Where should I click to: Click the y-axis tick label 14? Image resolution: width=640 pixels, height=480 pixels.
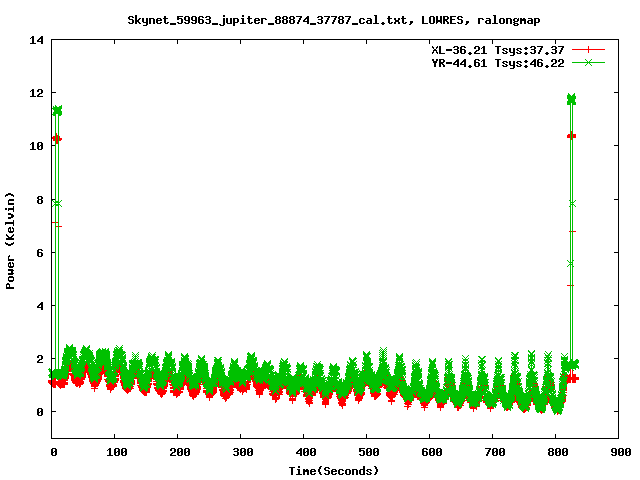pos(36,40)
